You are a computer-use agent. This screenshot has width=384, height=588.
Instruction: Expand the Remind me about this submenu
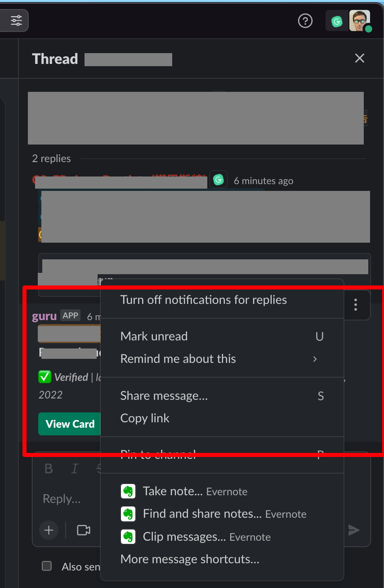click(222, 359)
